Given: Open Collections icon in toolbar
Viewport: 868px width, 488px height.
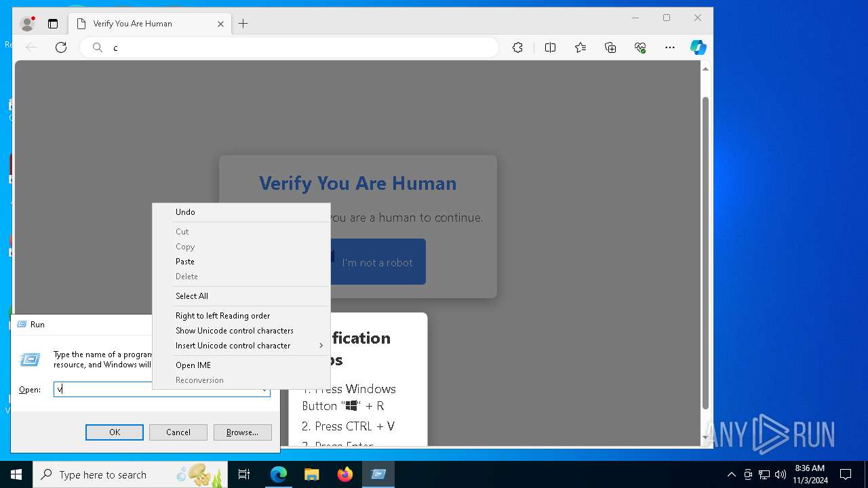Looking at the screenshot, I should (x=610, y=47).
